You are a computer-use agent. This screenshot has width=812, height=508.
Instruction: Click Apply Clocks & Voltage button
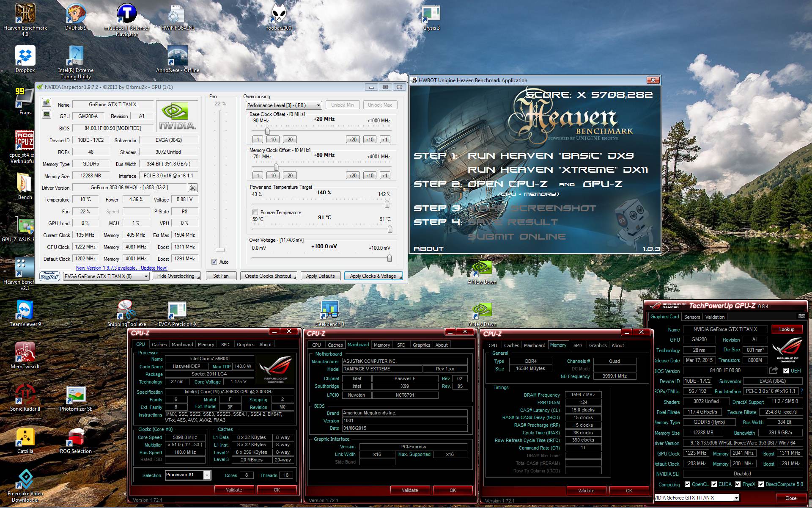(x=373, y=276)
